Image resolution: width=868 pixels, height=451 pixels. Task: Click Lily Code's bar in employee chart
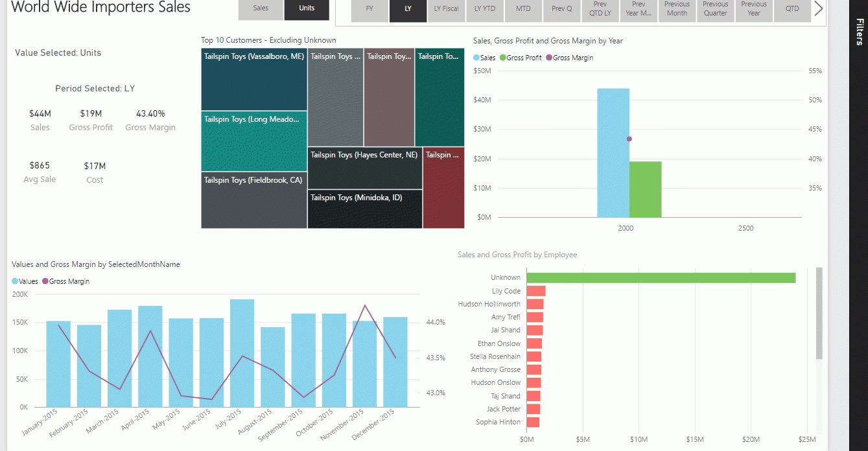536,291
